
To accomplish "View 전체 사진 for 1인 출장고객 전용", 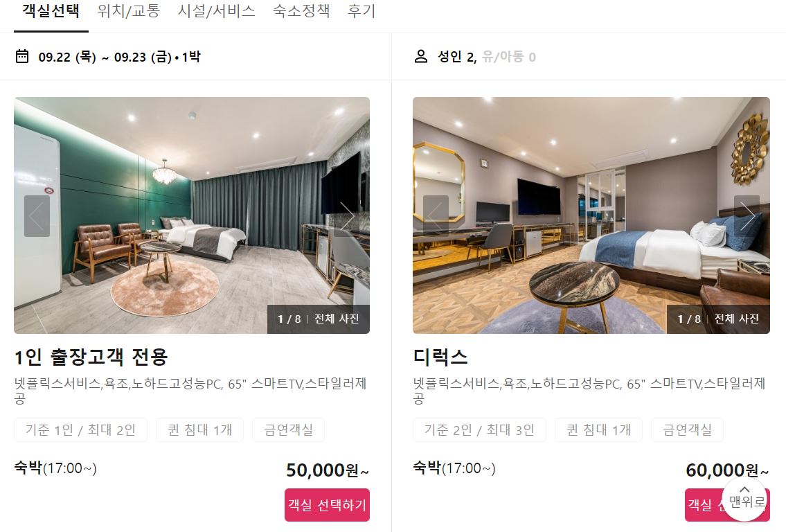I will coord(337,319).
